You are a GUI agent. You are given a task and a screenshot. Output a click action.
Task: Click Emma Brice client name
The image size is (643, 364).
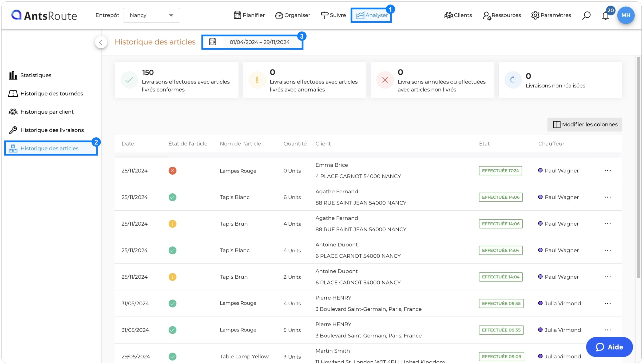[x=332, y=165]
